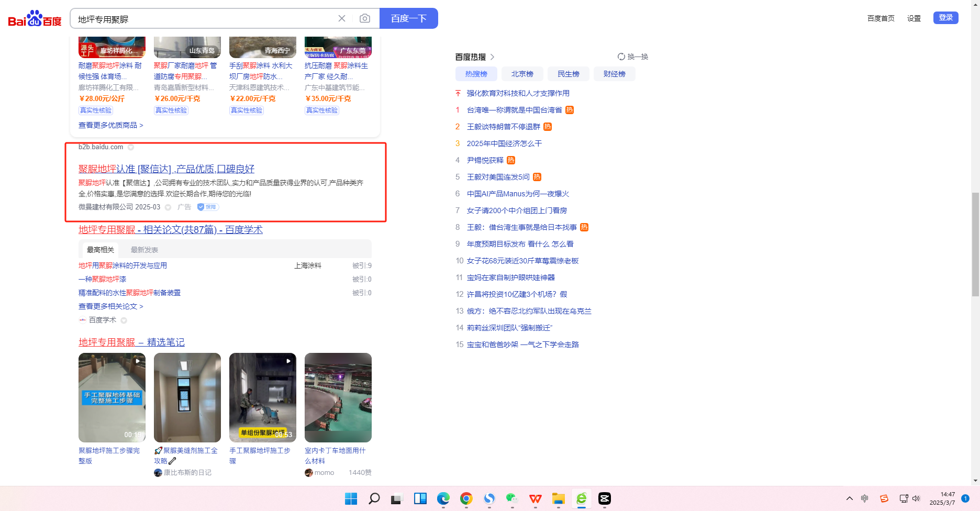This screenshot has width=980, height=511.
Task: Open WPS Office from the taskbar
Action: click(x=535, y=498)
